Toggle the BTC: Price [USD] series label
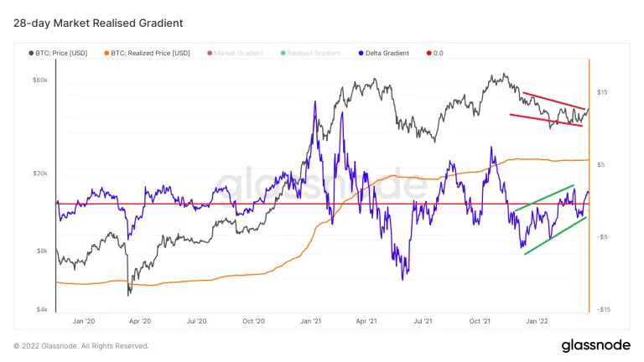The image size is (644, 362). pos(61,53)
